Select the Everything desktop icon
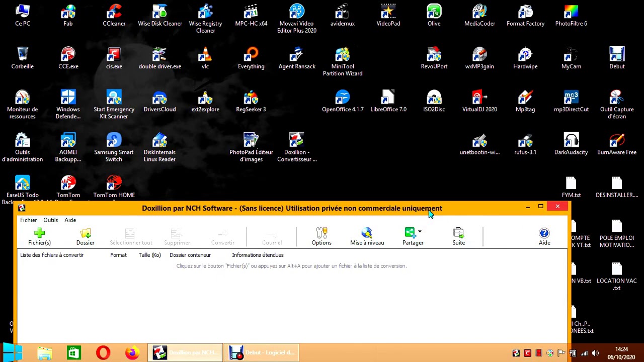This screenshot has height=362, width=644. click(251, 58)
